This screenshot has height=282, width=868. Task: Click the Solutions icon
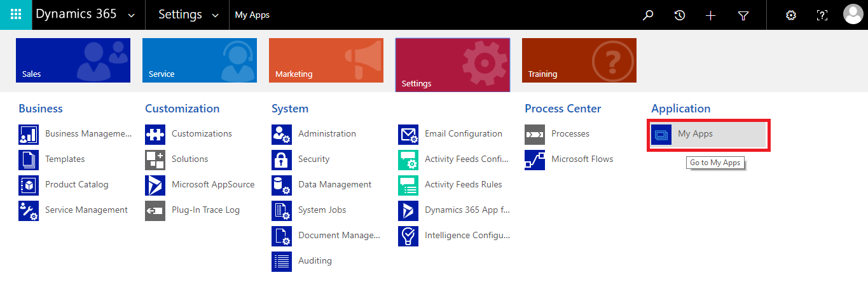pos(155,159)
